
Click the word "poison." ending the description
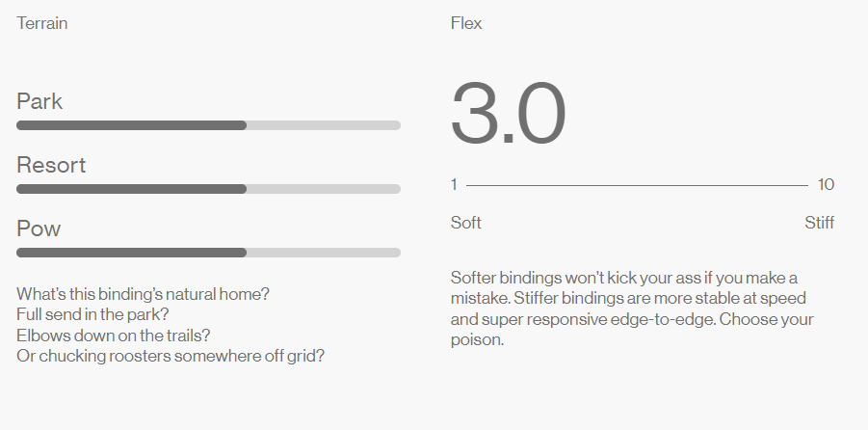pyautogui.click(x=477, y=339)
